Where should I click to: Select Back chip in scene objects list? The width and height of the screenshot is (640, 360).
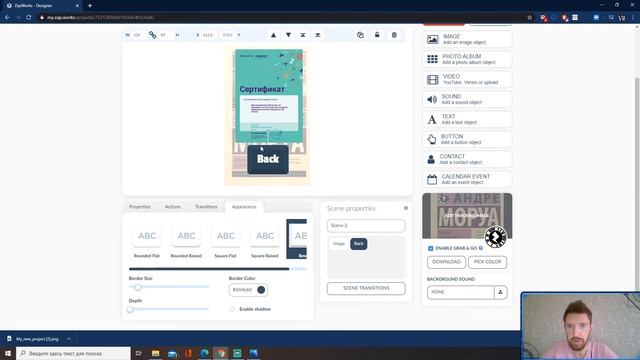(x=358, y=244)
